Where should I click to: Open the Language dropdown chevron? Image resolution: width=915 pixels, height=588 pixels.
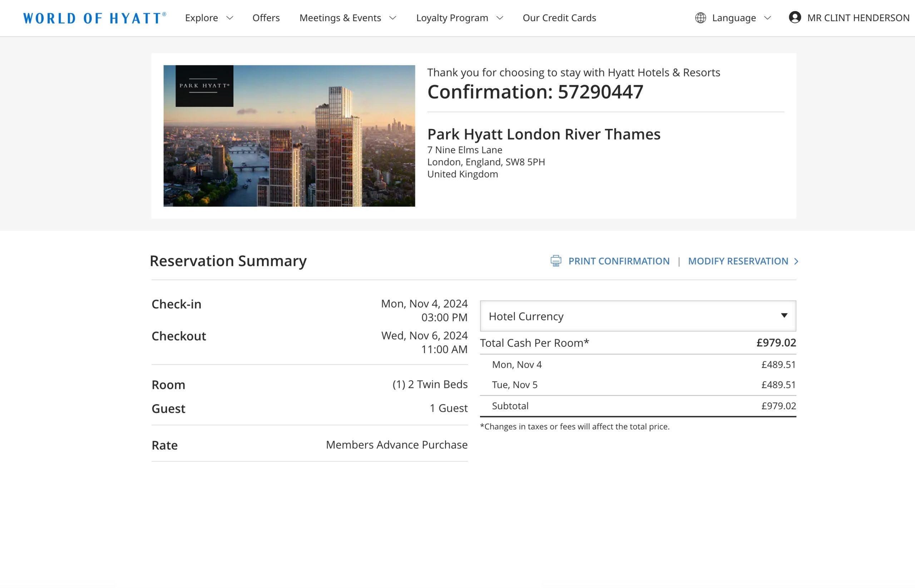[x=768, y=18]
